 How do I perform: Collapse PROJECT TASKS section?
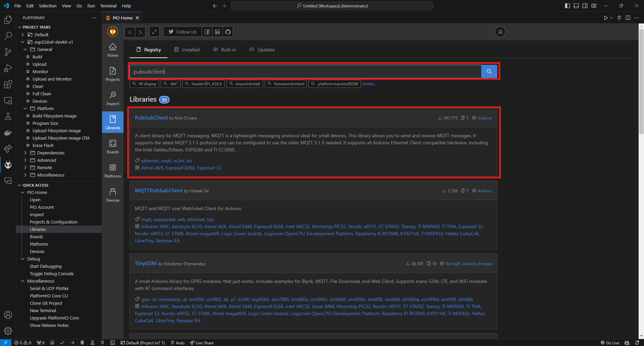(x=36, y=27)
